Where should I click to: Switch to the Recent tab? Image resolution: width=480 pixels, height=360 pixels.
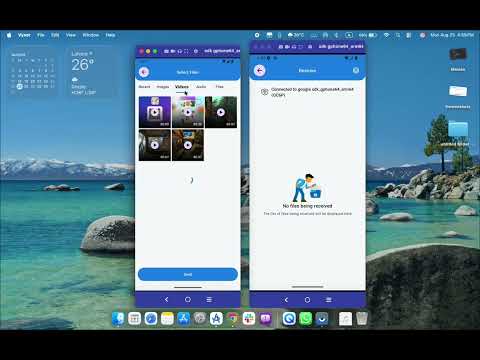[x=144, y=87]
